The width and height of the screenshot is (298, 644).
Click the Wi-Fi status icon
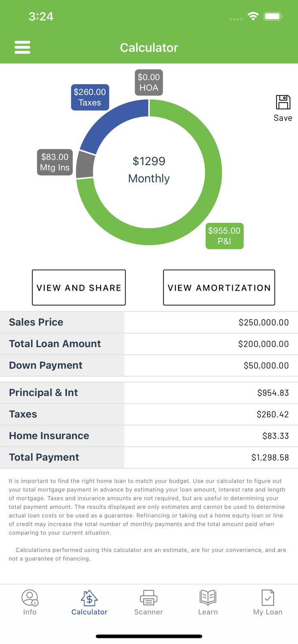point(253,15)
